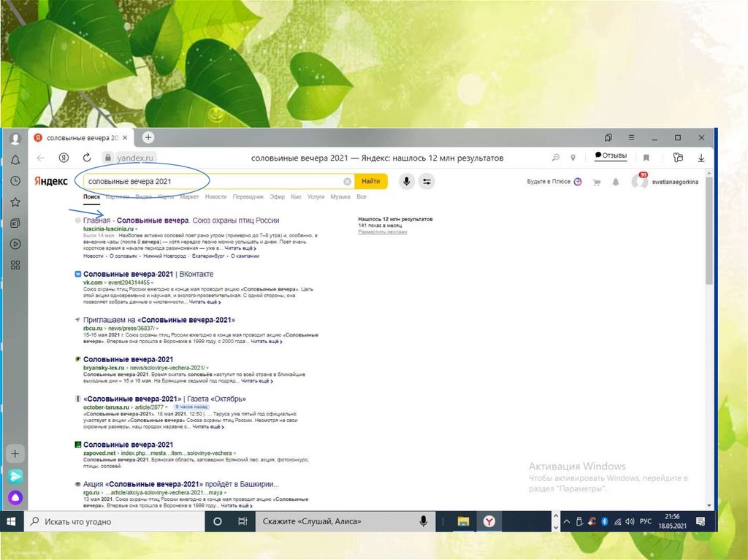Open Task View on the taskbar

point(243,521)
